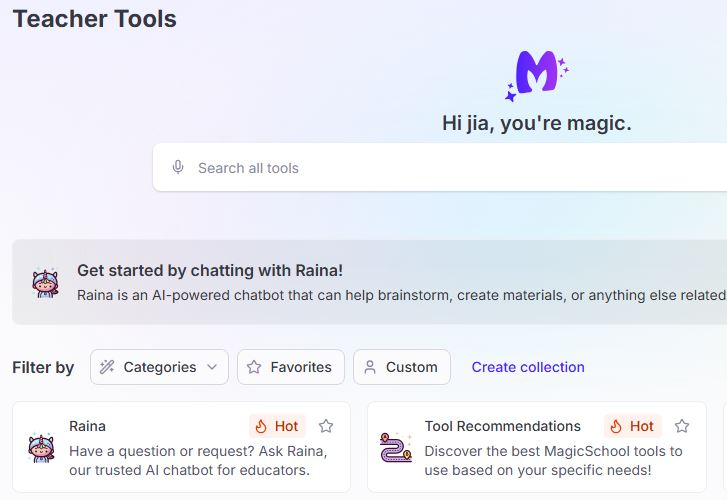The image size is (727, 500).
Task: Click the magic wand icon in Categories
Action: (108, 367)
